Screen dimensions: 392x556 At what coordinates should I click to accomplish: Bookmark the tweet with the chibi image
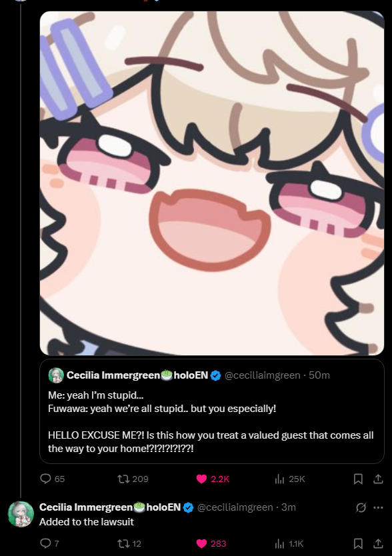coord(358,479)
